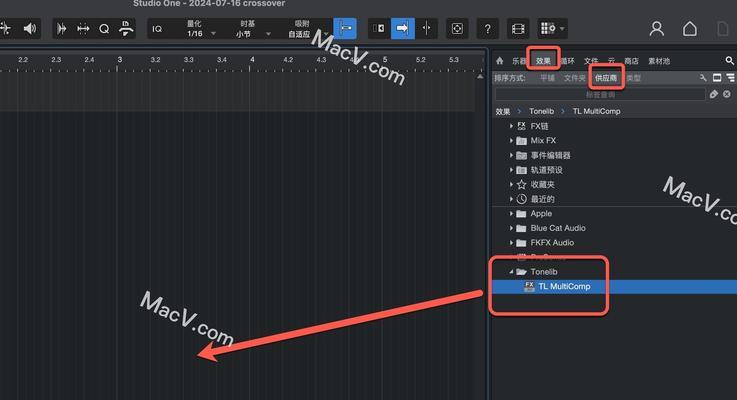Image resolution: width=737 pixels, height=400 pixels.
Task: Sort effects by 类型 type
Action: pos(634,78)
